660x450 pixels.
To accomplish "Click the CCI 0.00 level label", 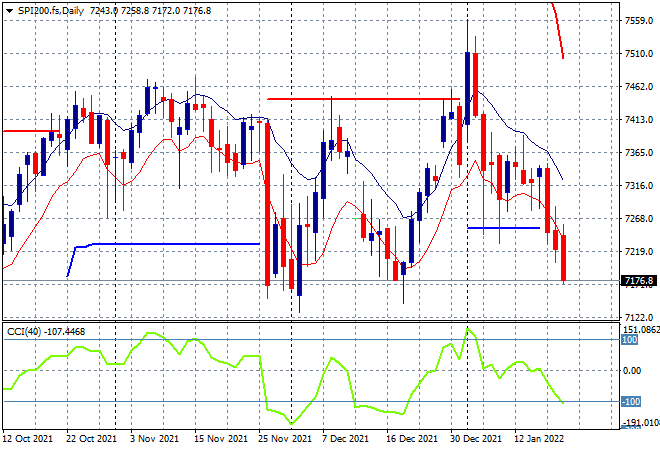I will (x=632, y=371).
